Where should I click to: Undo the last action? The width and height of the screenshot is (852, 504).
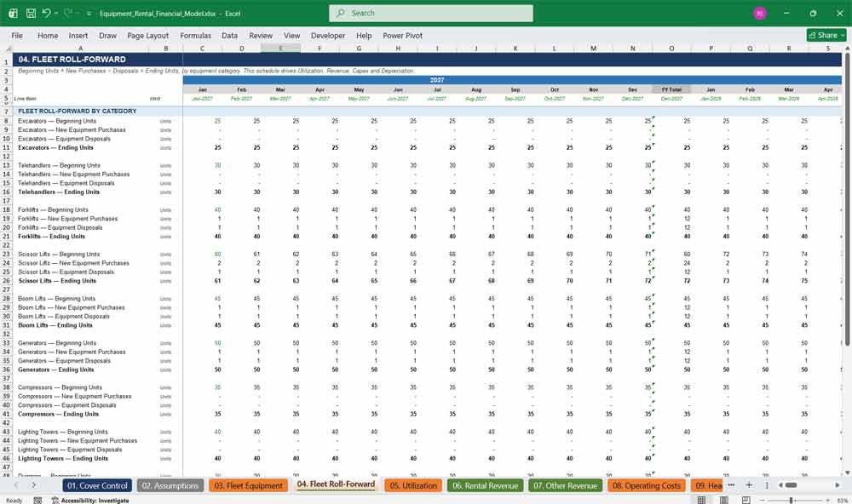(x=46, y=13)
